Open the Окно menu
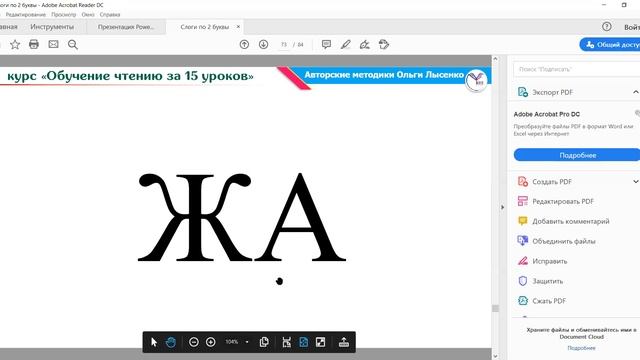Image resolution: width=640 pixels, height=360 pixels. 88,14
